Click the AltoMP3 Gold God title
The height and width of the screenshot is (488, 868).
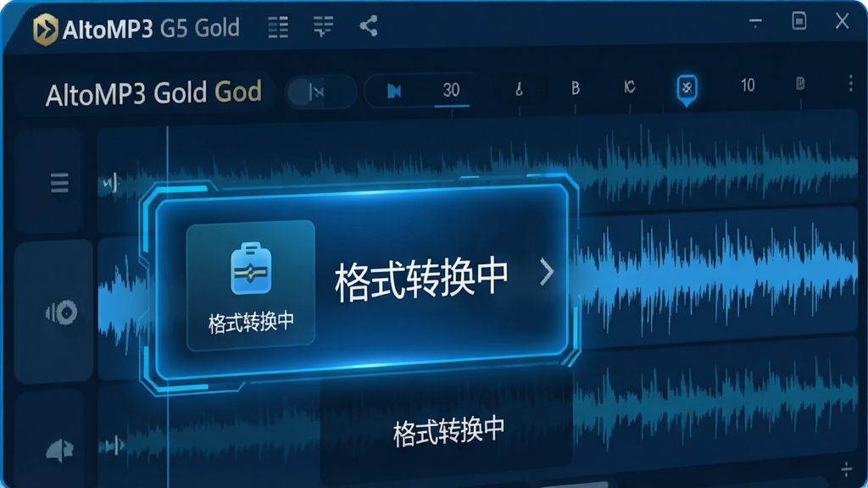153,93
